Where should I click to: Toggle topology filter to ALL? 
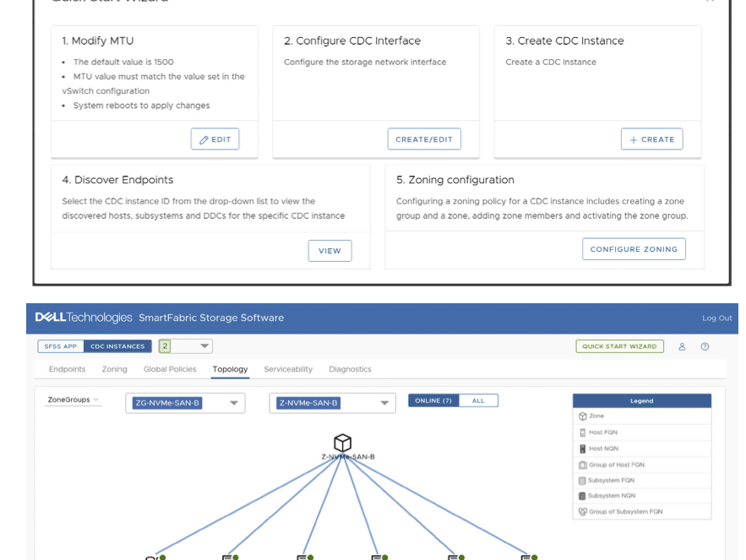point(479,400)
